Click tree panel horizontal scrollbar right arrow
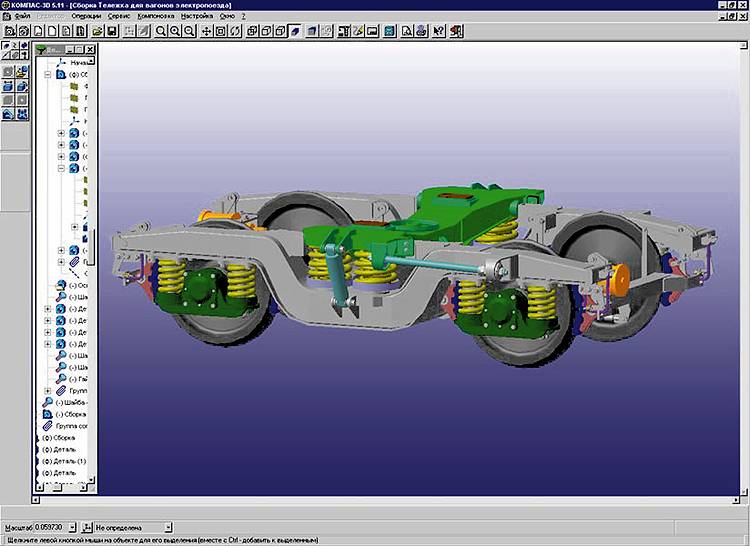Screen dimensions: 750x546 click(x=83, y=488)
